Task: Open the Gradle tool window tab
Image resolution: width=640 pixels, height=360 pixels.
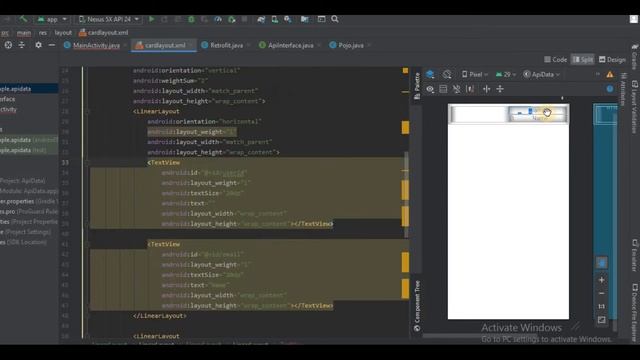Action: click(635, 57)
